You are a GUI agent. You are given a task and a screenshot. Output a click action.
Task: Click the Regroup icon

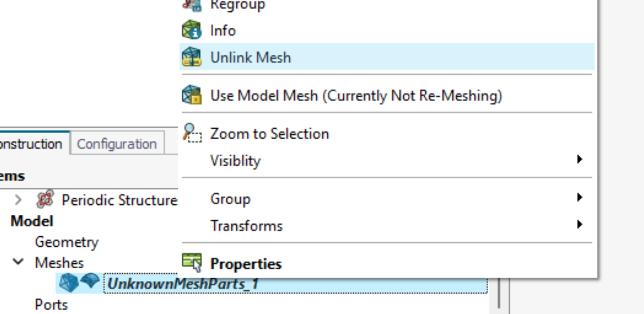click(x=192, y=4)
